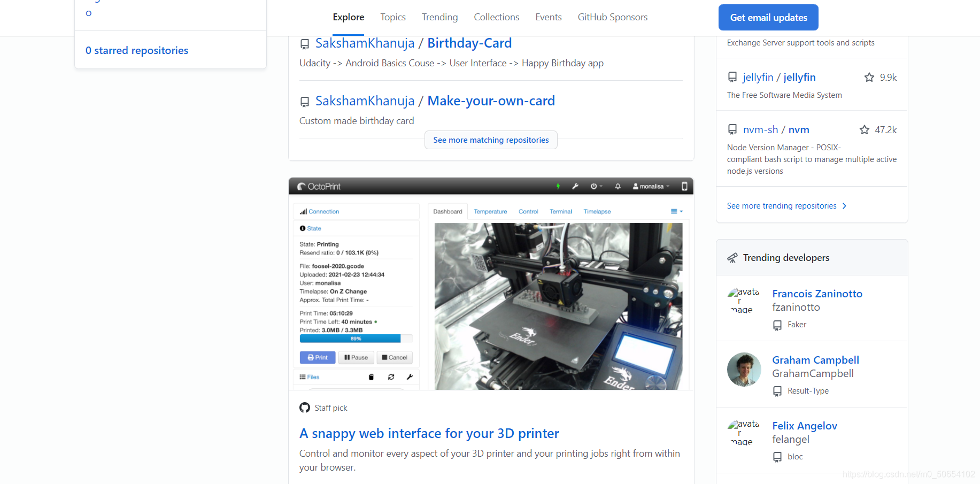980x484 pixels.
Task: Star the nvm repository
Action: coord(865,130)
